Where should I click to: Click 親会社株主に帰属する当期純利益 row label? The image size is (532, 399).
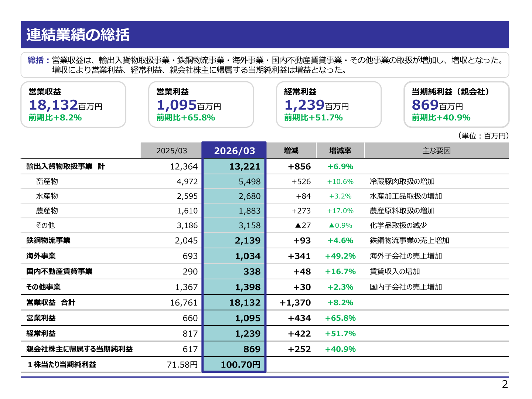(x=79, y=349)
